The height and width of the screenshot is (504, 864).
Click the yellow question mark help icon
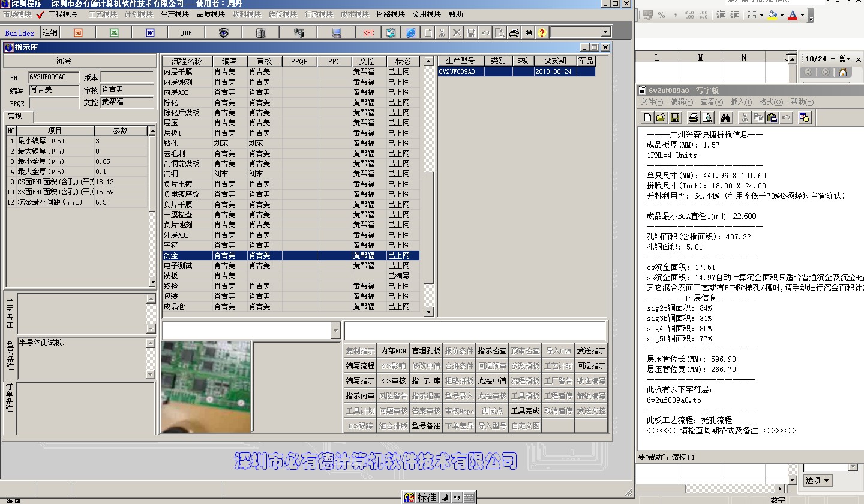(542, 33)
